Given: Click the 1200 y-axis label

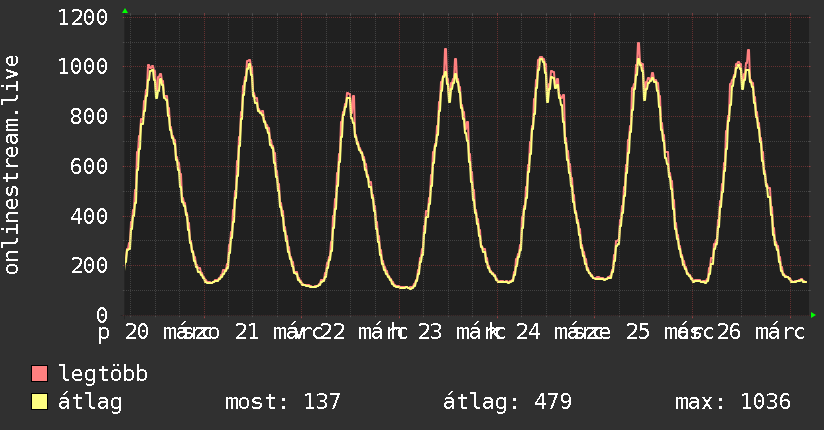Looking at the screenshot, I should point(83,18).
